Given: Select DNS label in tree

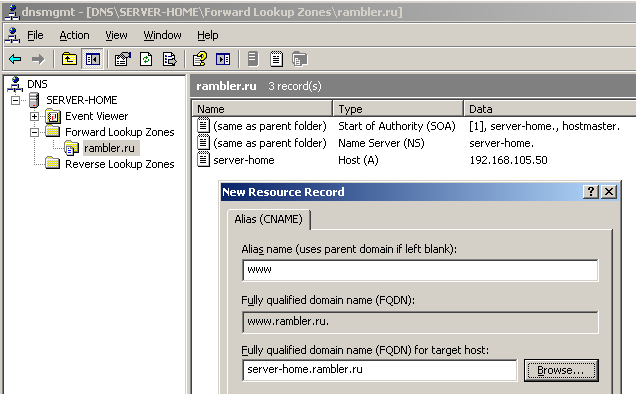Looking at the screenshot, I should (x=37, y=84).
